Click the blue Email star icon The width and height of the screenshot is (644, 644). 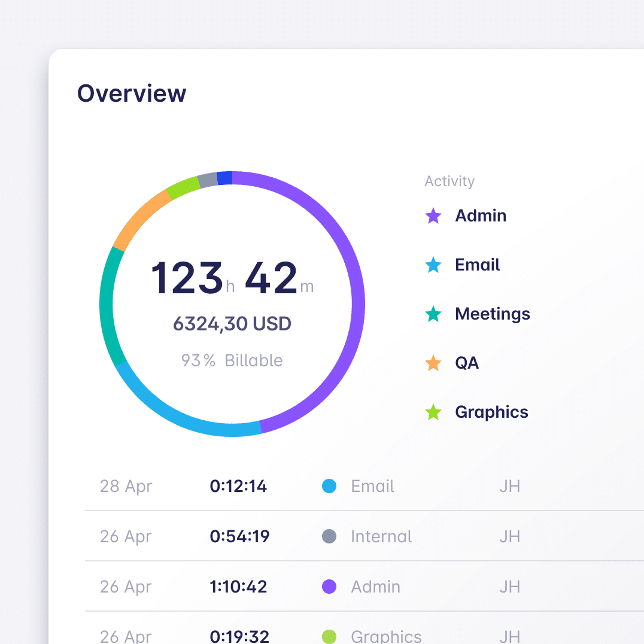[x=433, y=265]
